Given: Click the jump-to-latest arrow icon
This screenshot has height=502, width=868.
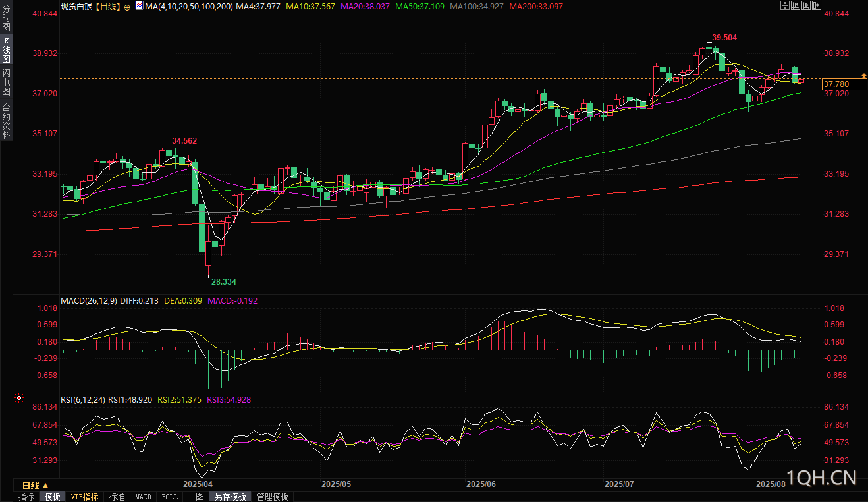Looking at the screenshot, I should (x=817, y=5).
